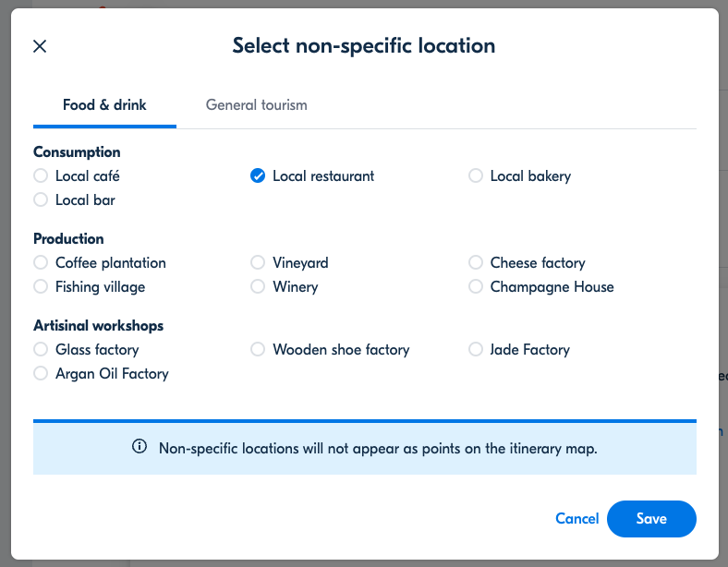This screenshot has height=567, width=728.
Task: Deselect the checked Local restaurant option
Action: pos(258,175)
